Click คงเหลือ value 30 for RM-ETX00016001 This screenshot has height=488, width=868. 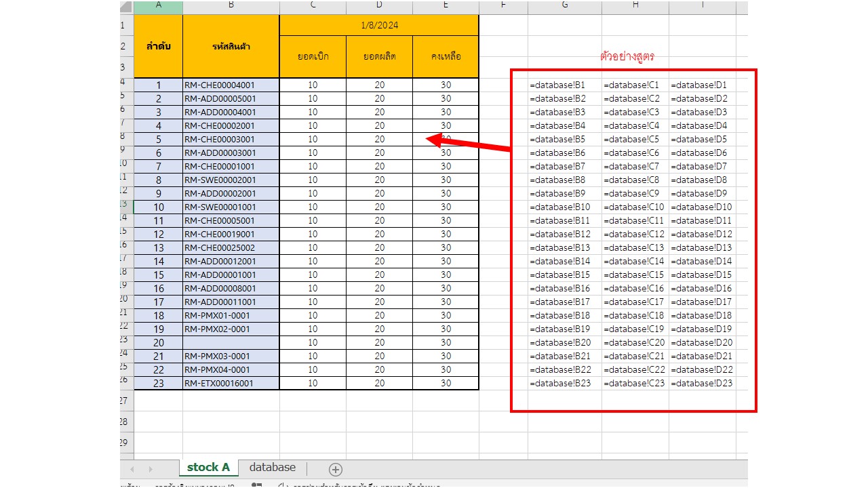[446, 384]
